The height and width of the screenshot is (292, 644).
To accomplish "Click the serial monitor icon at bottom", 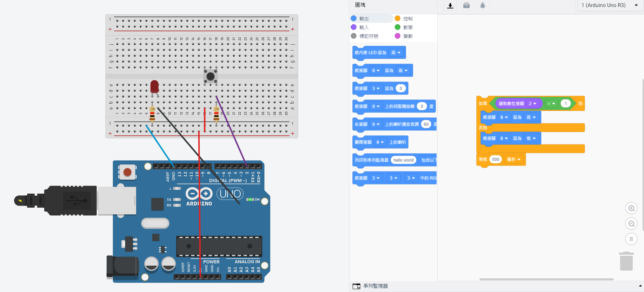I will pos(356,286).
